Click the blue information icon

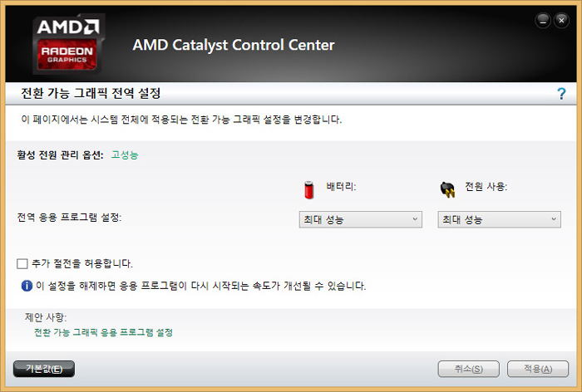27,286
